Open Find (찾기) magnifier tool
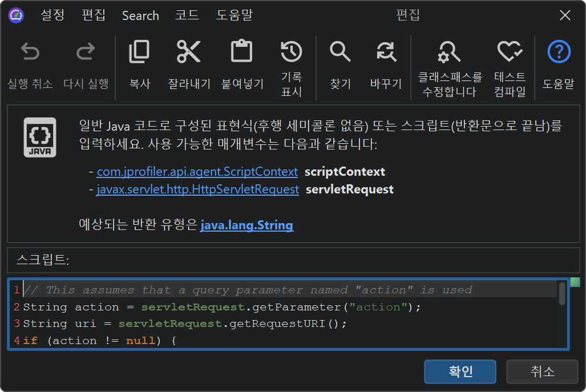Screen dimensions: 586x392 point(340,52)
